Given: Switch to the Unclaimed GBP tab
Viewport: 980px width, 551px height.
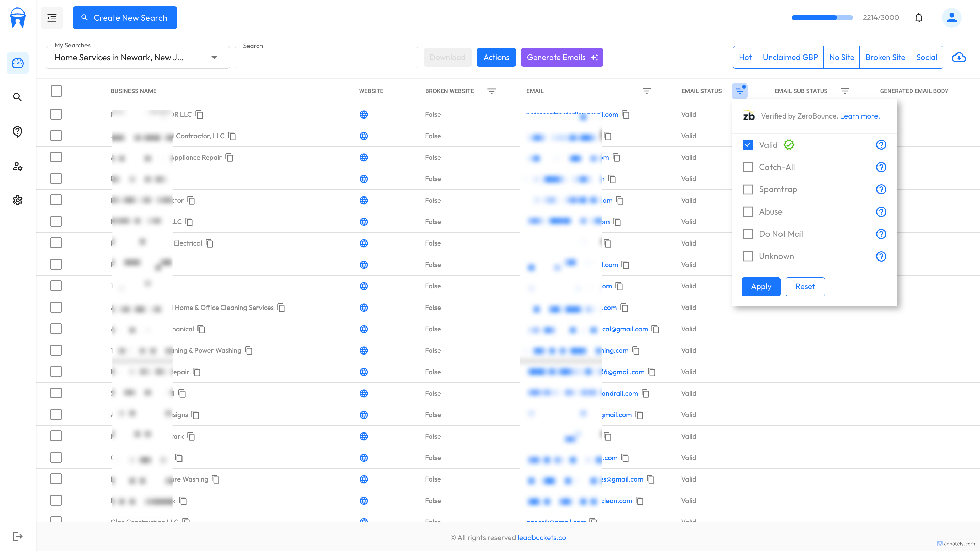Looking at the screenshot, I should pyautogui.click(x=790, y=57).
